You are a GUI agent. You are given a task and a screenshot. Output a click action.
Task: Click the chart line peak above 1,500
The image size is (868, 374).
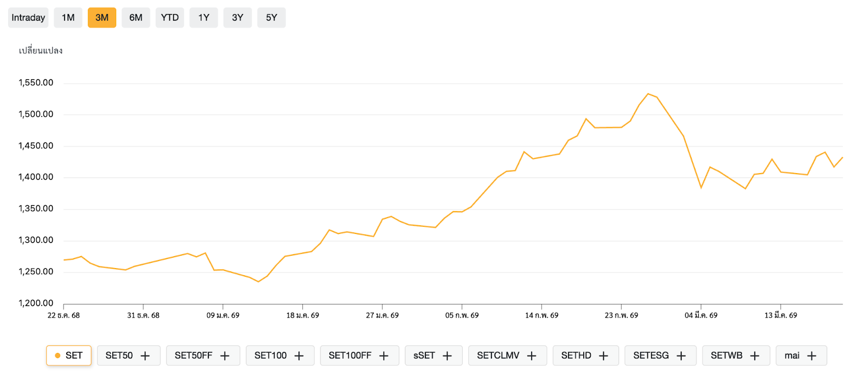pyautogui.click(x=648, y=94)
